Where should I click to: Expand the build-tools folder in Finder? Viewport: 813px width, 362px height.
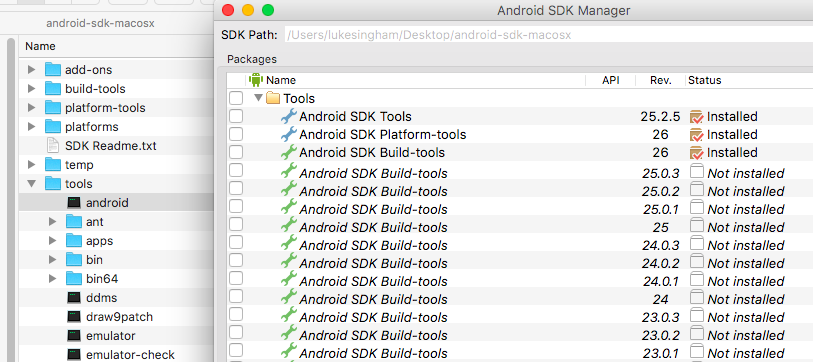(32, 89)
